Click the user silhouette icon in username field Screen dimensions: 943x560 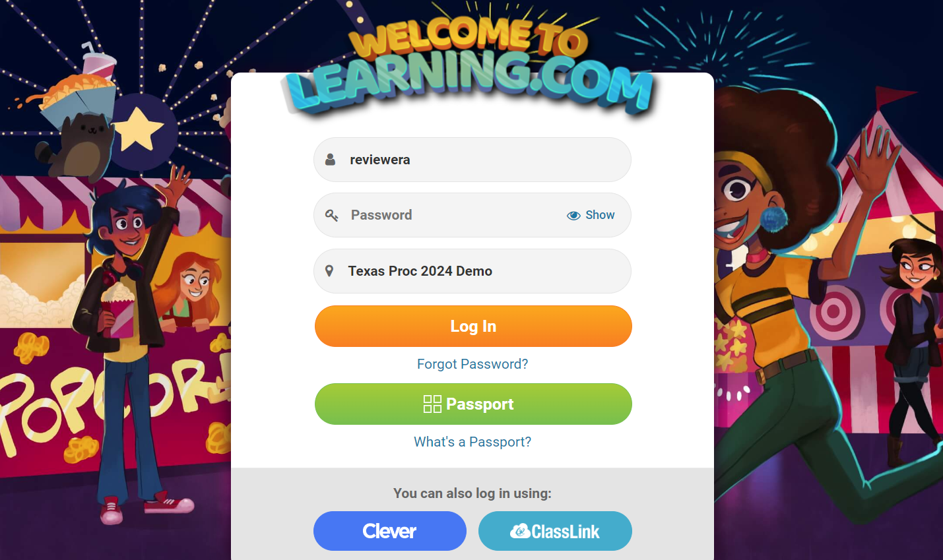tap(331, 160)
